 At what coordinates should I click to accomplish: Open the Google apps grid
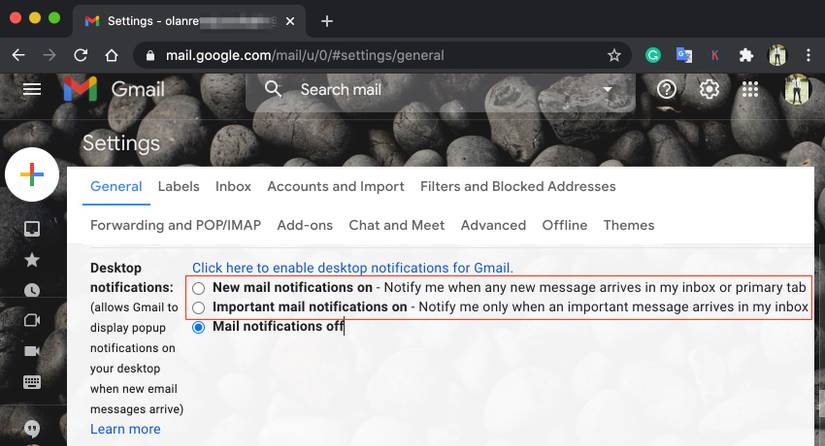tap(750, 89)
